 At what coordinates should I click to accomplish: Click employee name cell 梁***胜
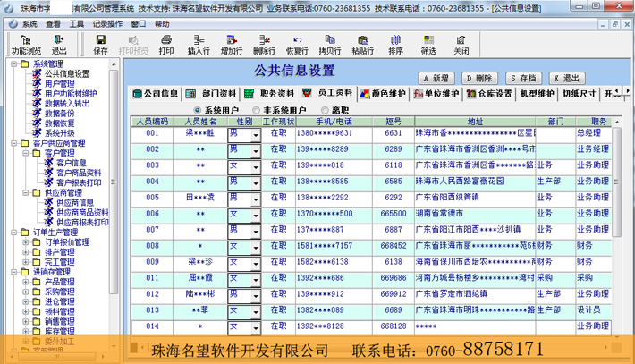(x=200, y=133)
